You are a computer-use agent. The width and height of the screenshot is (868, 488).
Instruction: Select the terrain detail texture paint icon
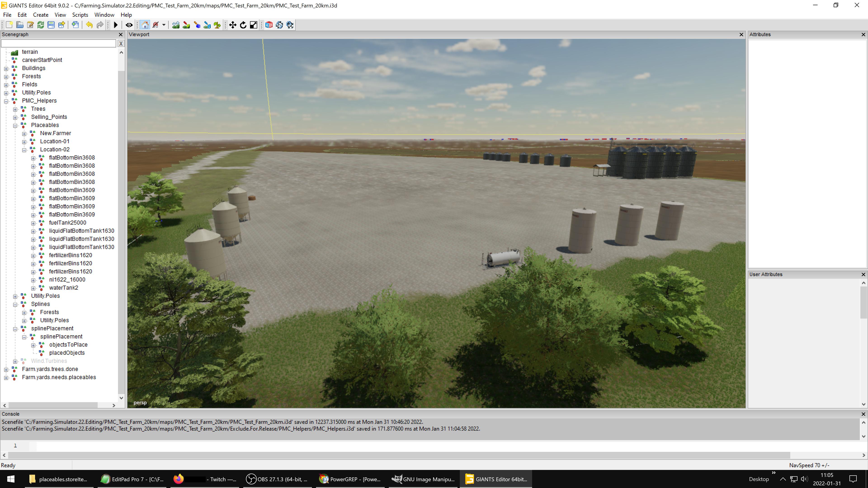tap(186, 25)
